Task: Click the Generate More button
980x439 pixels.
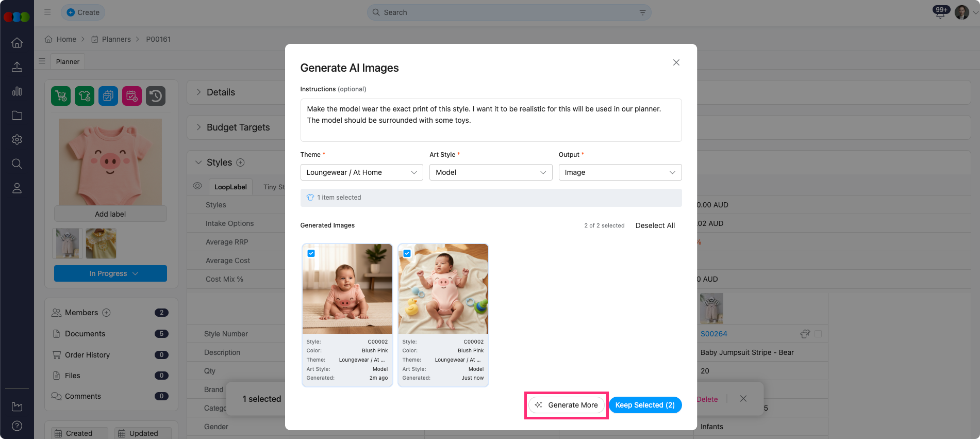Action: coord(566,405)
